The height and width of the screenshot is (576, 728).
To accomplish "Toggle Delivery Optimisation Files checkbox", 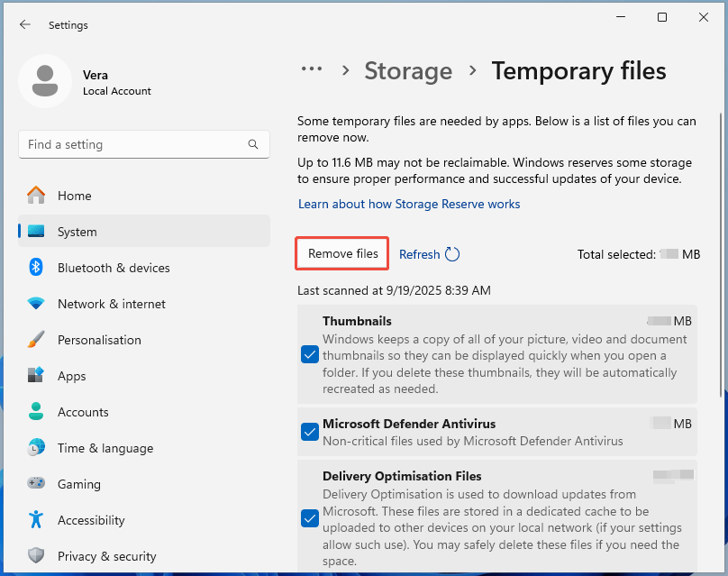I will point(310,518).
